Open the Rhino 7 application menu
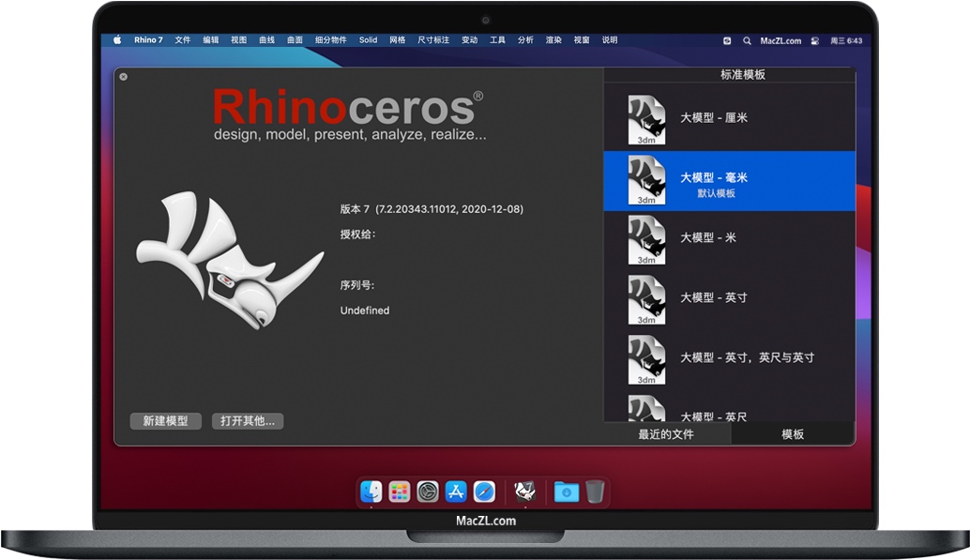Image resolution: width=970 pixels, height=560 pixels. click(148, 40)
